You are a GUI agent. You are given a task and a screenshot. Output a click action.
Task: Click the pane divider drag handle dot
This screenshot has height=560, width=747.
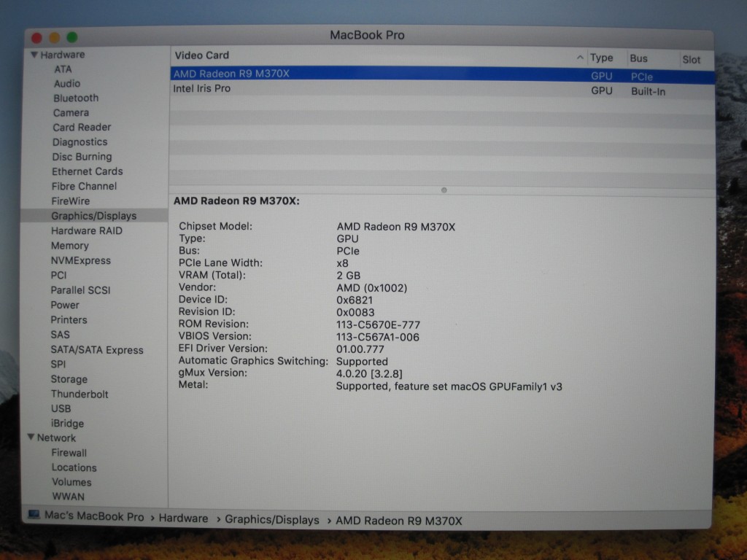point(444,190)
